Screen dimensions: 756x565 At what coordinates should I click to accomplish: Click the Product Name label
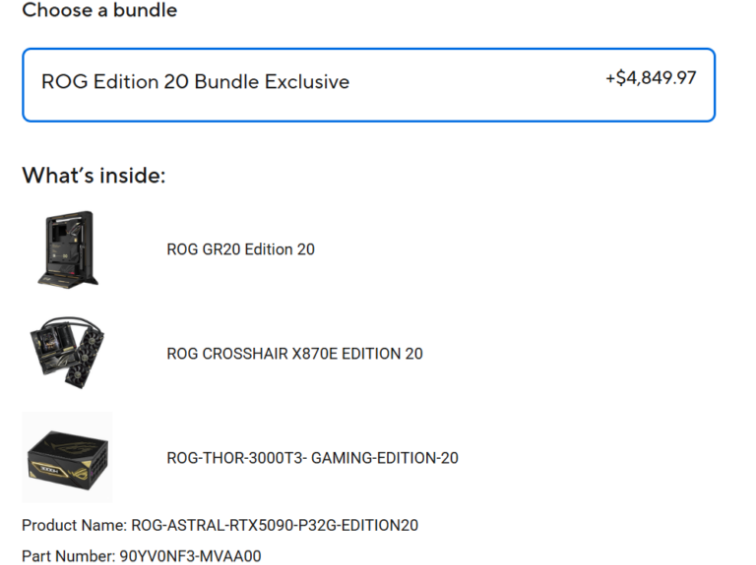pos(74,525)
